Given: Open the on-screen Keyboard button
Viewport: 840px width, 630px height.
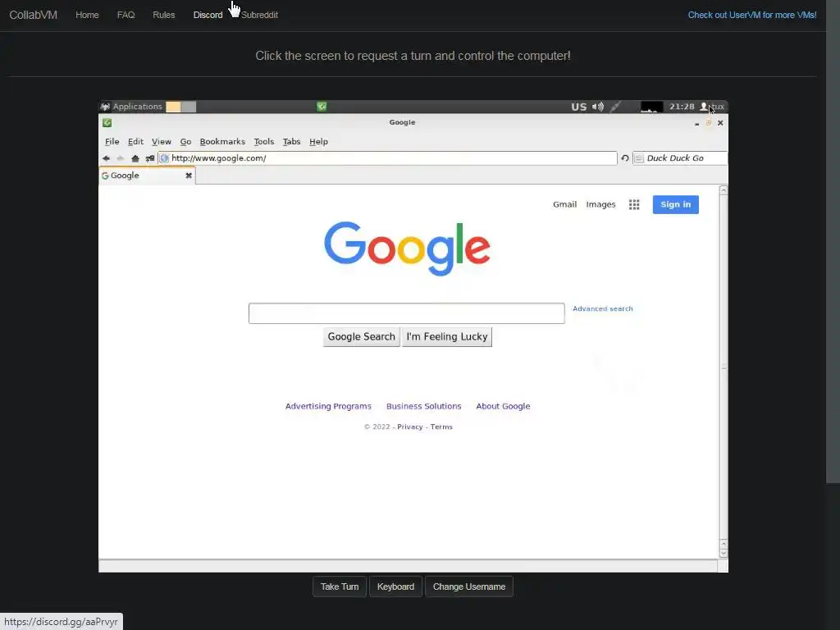Looking at the screenshot, I should [x=395, y=587].
